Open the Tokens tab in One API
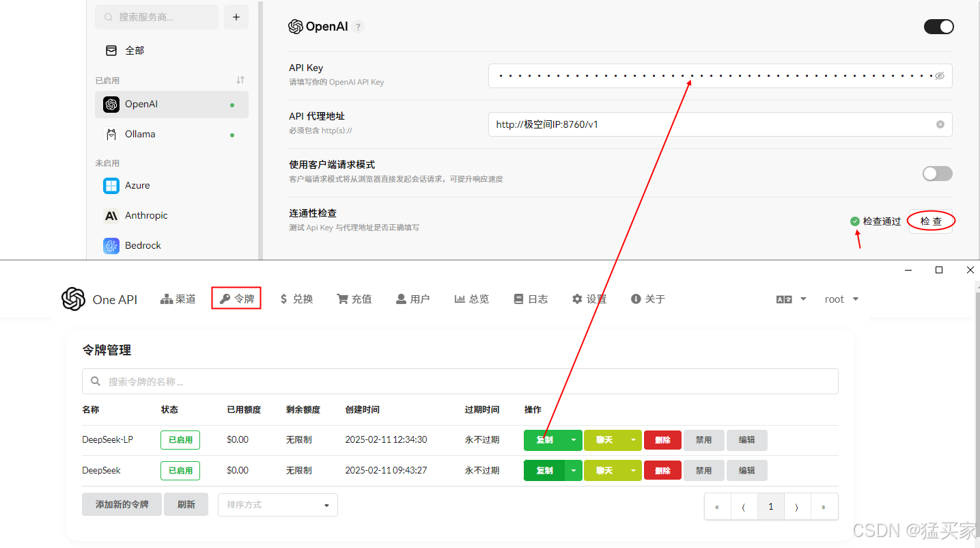 click(236, 299)
